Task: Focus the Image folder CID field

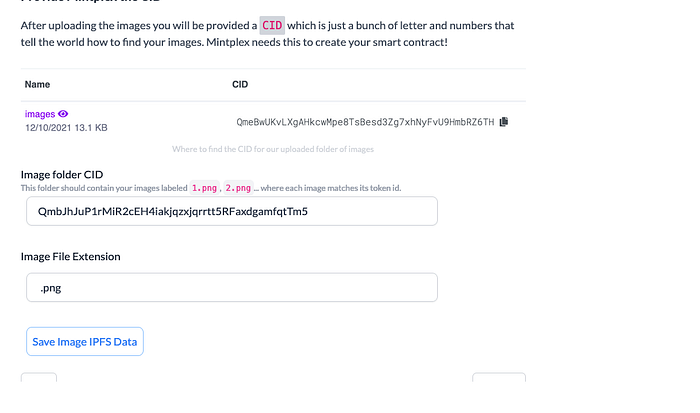Action: (231, 211)
